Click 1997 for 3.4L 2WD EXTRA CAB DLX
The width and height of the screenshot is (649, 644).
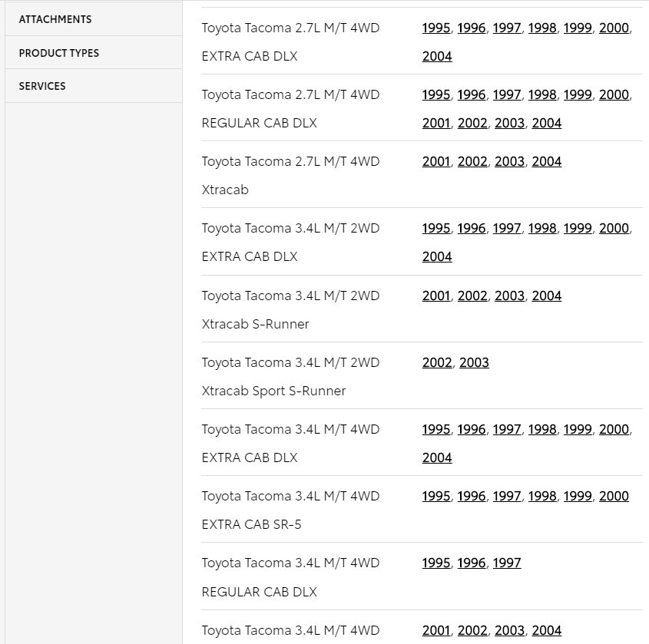(x=507, y=228)
